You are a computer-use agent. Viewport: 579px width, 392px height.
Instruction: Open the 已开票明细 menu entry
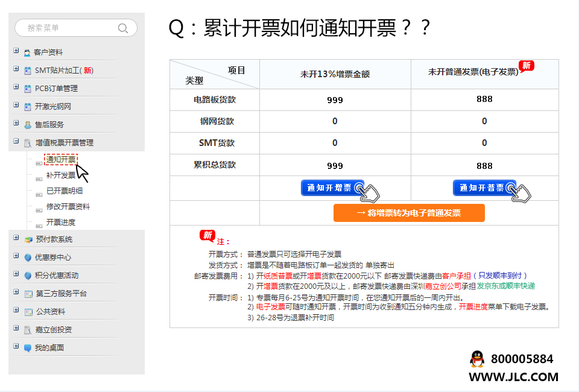point(65,191)
